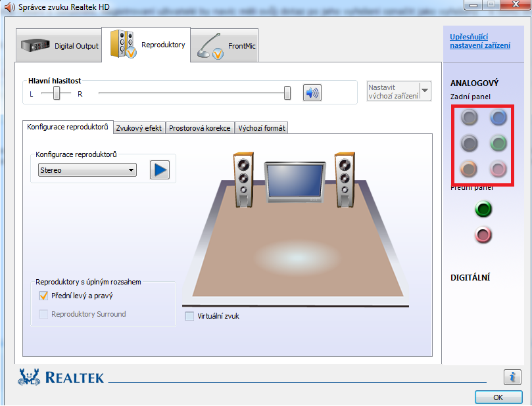The width and height of the screenshot is (532, 406).
Task: Click the monitor in the room preview
Action: click(295, 183)
